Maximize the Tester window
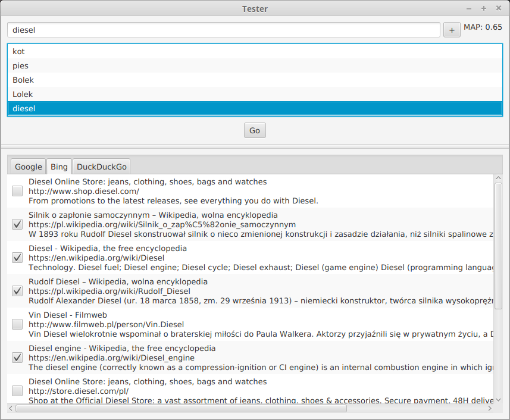510x420 pixels. tap(484, 8)
